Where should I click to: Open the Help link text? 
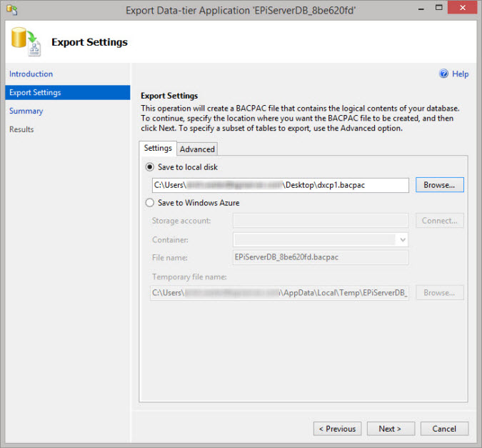460,74
